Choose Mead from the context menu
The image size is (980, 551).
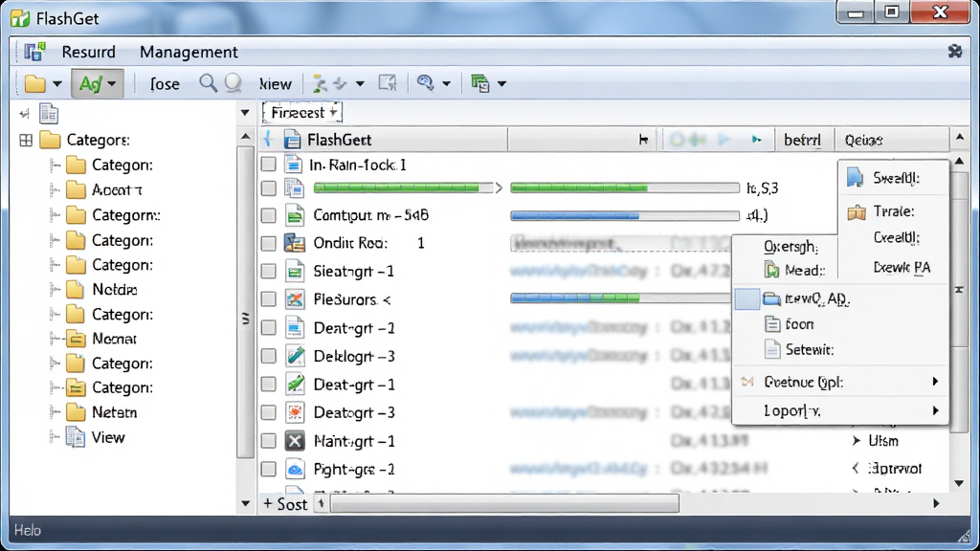794,271
